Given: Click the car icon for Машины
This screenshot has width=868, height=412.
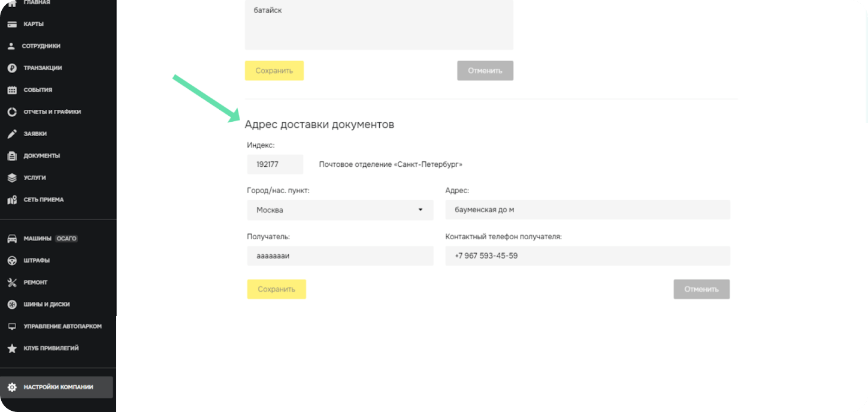Looking at the screenshot, I should [x=11, y=239].
